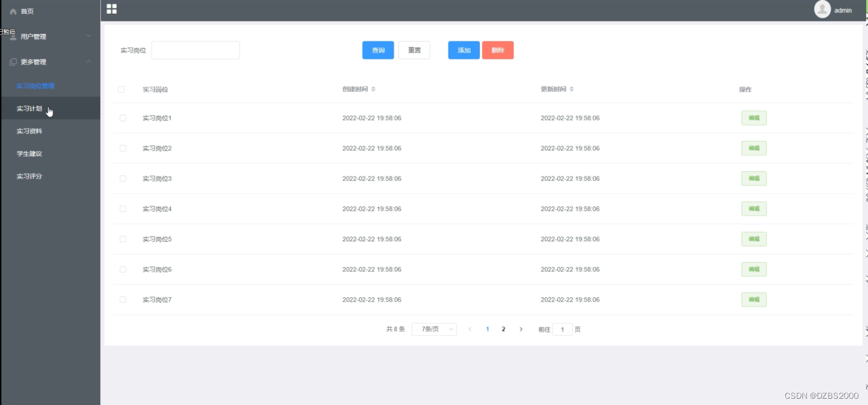Collapse the 更多管理 submenu chevron
868x405 pixels.
[88, 61]
